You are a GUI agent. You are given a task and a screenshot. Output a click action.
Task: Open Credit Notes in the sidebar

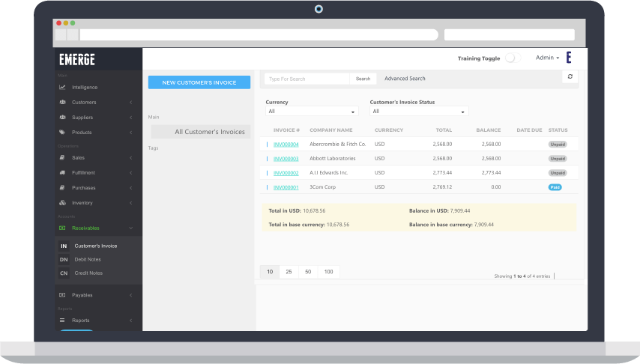(x=88, y=273)
